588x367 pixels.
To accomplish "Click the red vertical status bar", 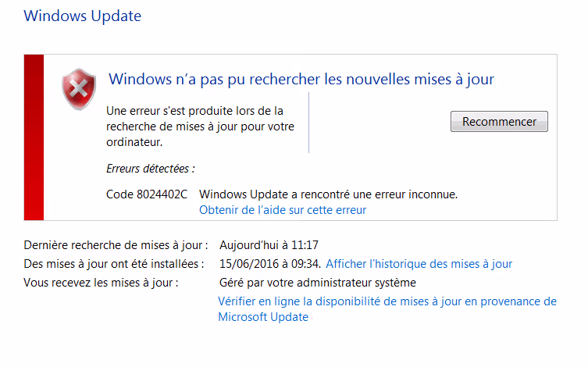I will pyautogui.click(x=34, y=137).
